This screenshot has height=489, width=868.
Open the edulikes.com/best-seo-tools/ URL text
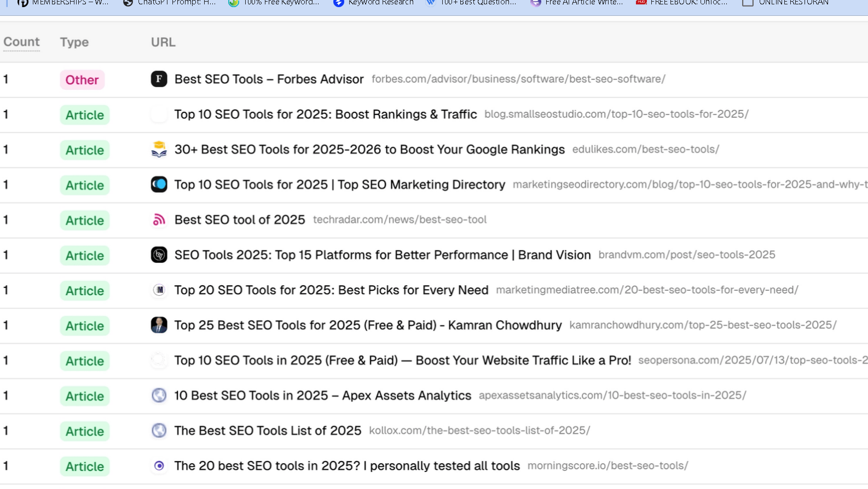click(x=645, y=149)
